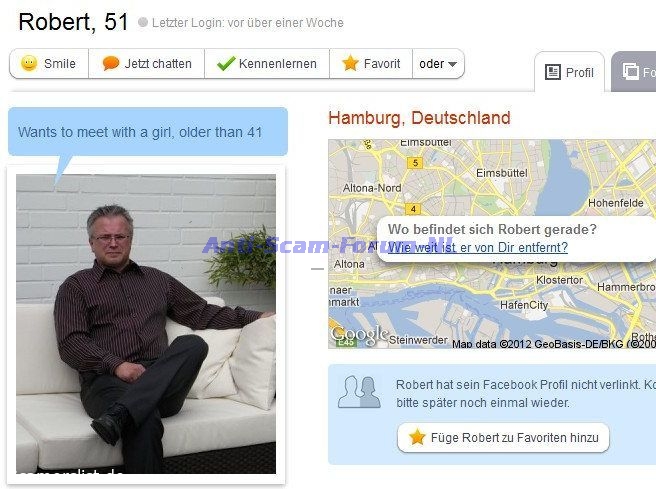Send a Smile to Robert
This screenshot has height=489, width=656.
[x=49, y=64]
